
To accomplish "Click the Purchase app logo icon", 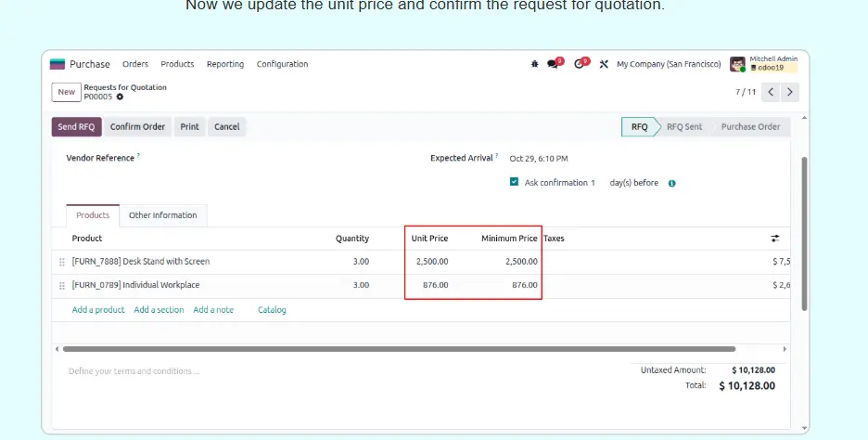I will [x=57, y=64].
